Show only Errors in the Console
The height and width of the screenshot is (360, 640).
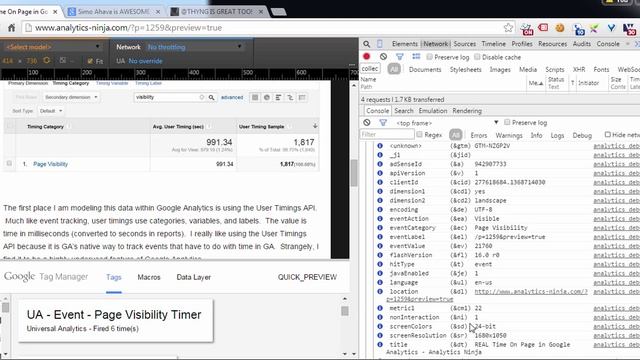[x=479, y=135]
